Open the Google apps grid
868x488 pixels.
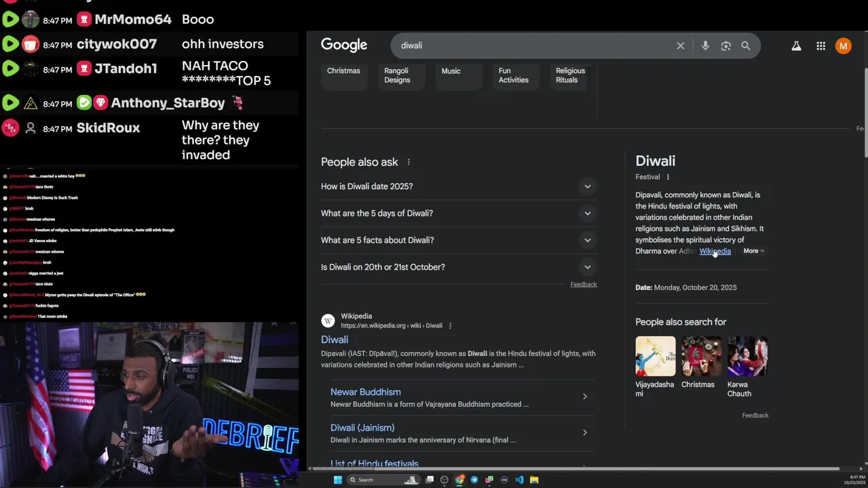821,46
